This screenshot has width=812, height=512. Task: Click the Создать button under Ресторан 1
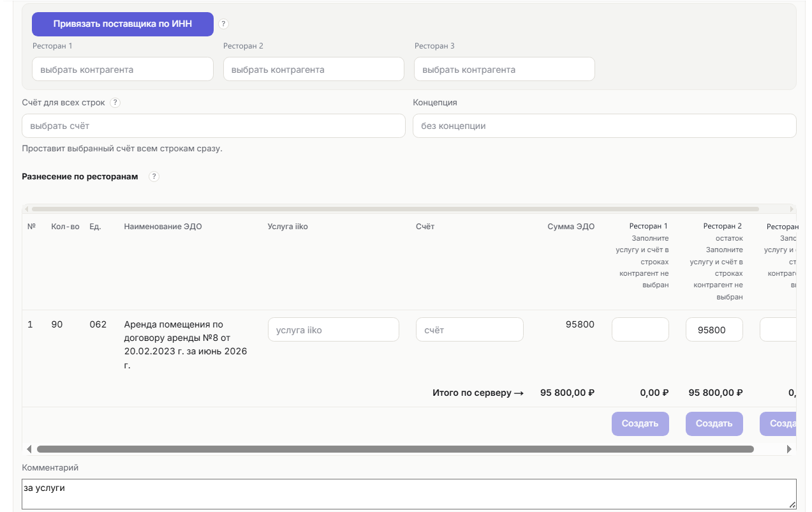point(640,424)
